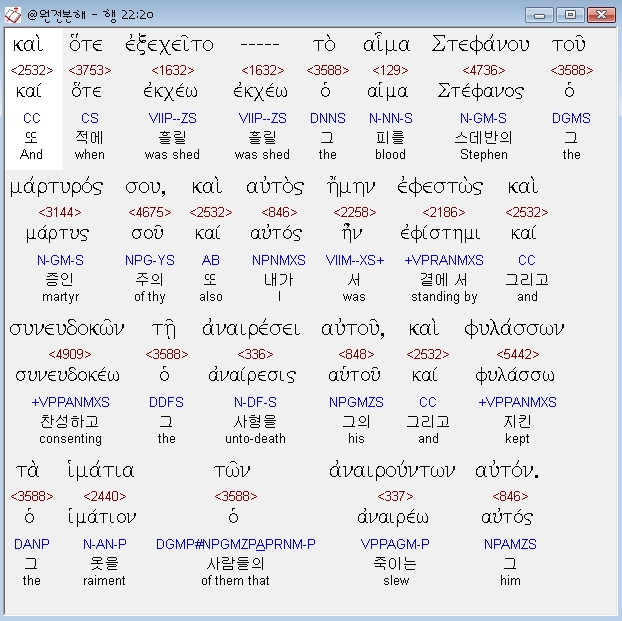Click the app icon in the title bar
This screenshot has width=622, height=621.
(x=13, y=15)
